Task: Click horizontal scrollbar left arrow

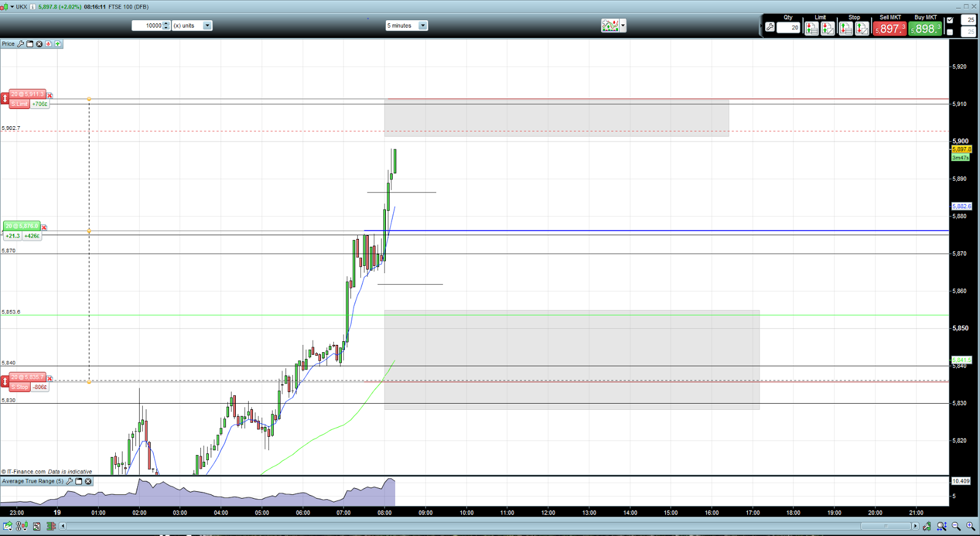Action: 62,526
